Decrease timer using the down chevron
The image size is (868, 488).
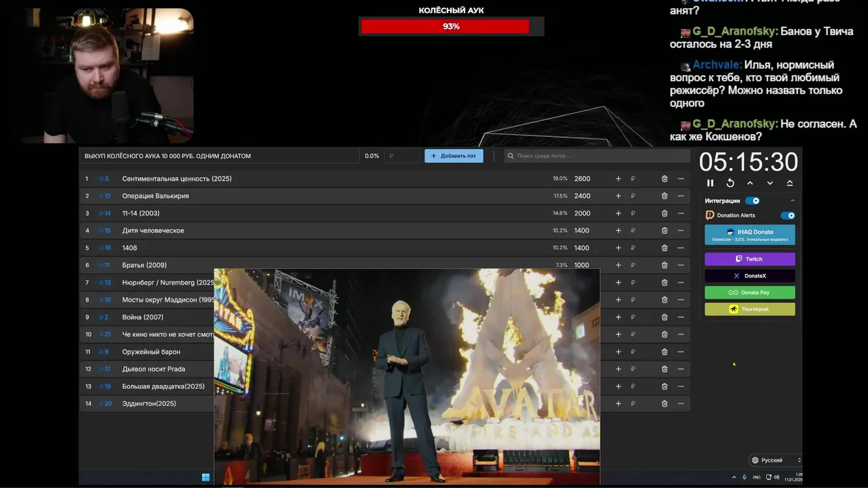[x=770, y=183]
